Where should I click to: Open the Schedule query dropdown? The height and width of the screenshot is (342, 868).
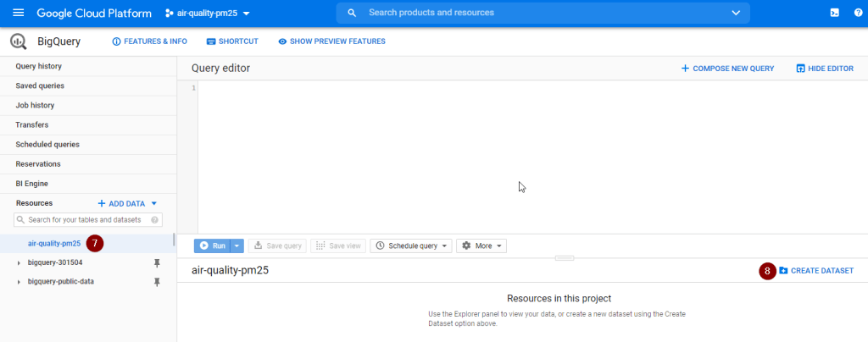point(411,245)
